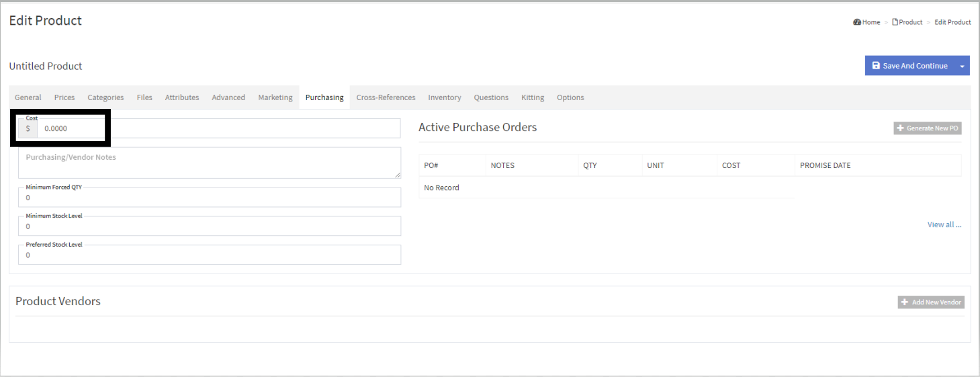Click the Product breadcrumb link

[x=910, y=22]
